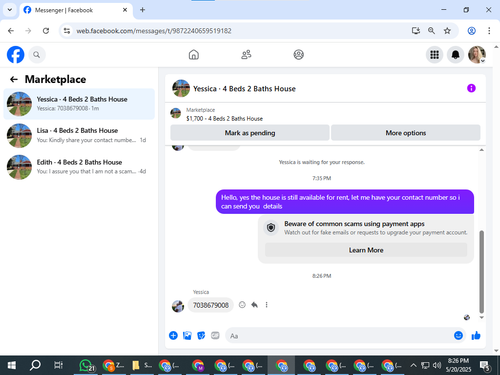This screenshot has height=375, width=500.
Task: Choose a GIF icon
Action: pos(215,335)
